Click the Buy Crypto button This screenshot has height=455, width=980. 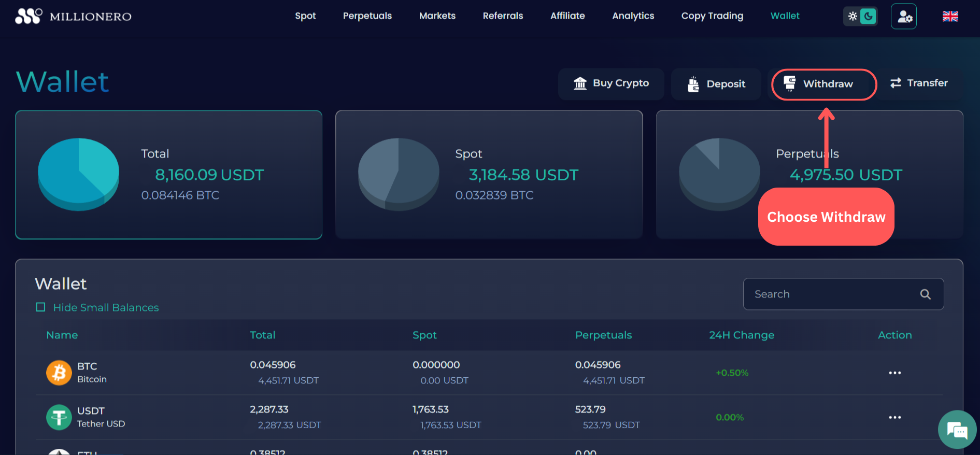pyautogui.click(x=611, y=83)
